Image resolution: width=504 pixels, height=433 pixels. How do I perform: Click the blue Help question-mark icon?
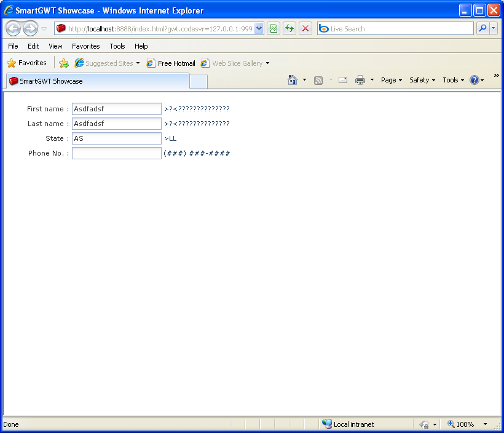(474, 80)
